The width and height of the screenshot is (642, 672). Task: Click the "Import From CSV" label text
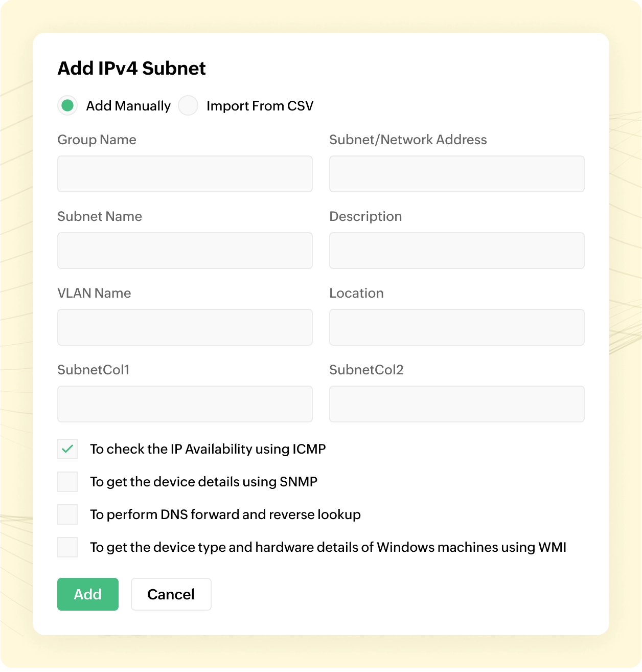point(260,106)
